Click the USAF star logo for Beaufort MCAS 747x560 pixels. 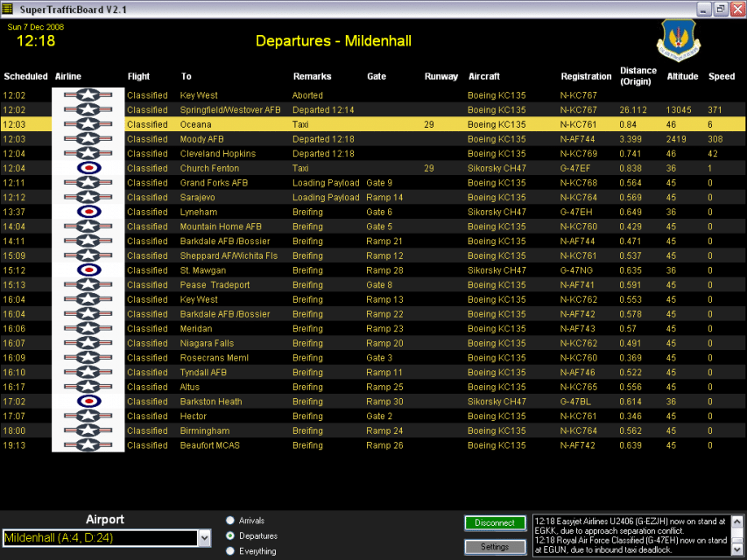[x=88, y=445]
